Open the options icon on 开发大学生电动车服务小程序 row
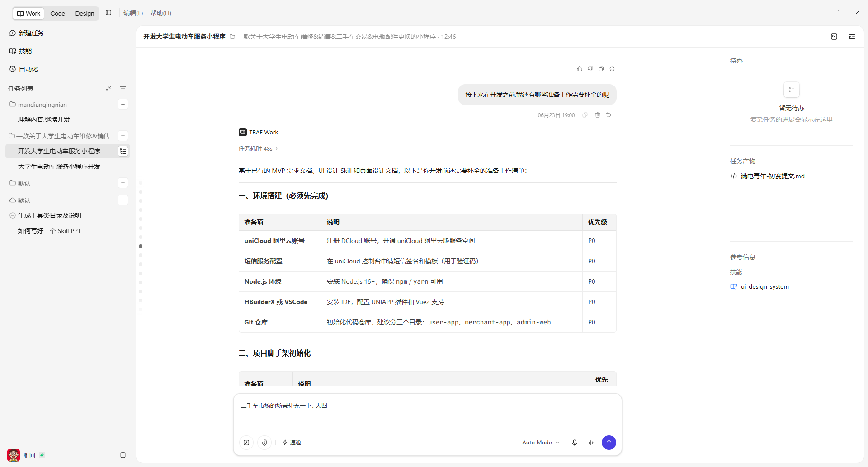 click(x=123, y=151)
